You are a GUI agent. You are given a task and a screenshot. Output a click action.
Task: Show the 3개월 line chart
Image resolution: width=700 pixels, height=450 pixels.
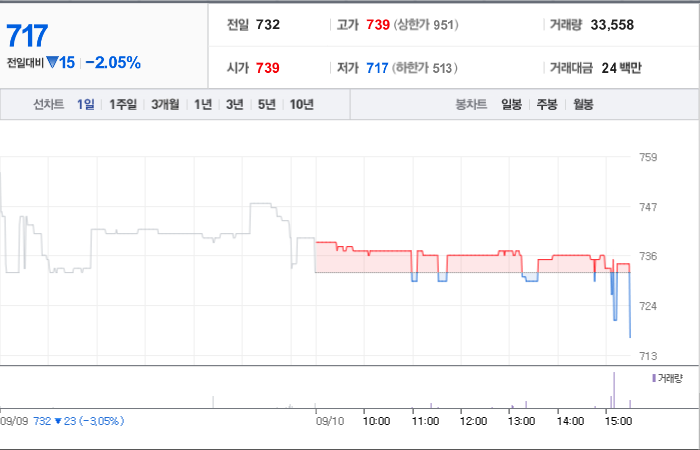click(165, 105)
